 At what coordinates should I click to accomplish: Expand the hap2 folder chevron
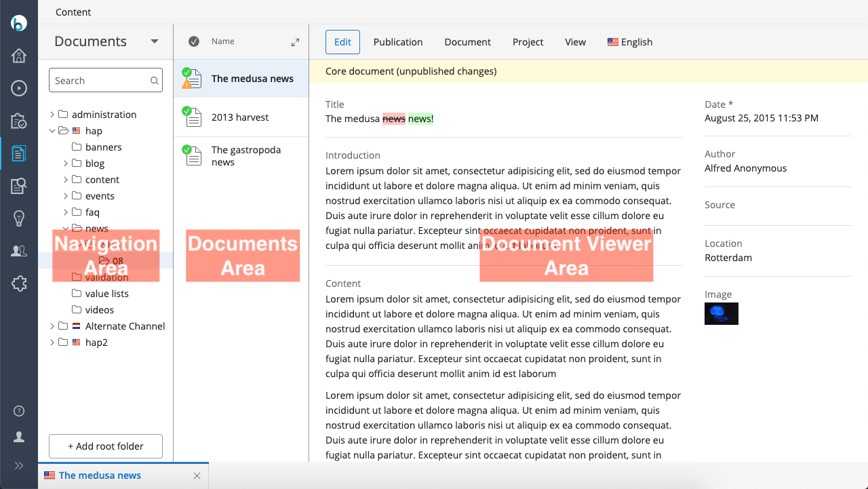(52, 343)
